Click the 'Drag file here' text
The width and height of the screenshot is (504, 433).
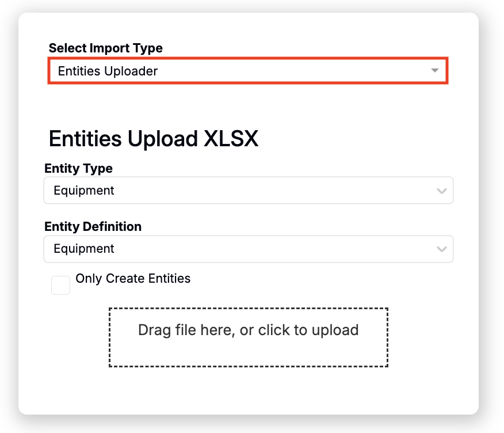click(x=186, y=330)
